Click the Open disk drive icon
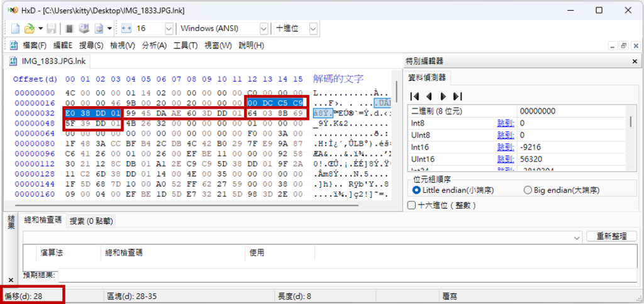644x304 pixels. [x=84, y=29]
